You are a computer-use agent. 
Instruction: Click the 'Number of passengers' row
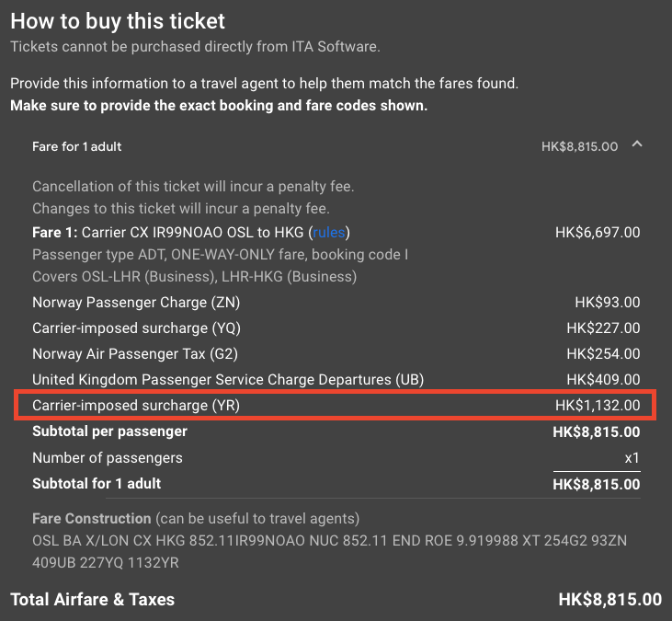108,457
